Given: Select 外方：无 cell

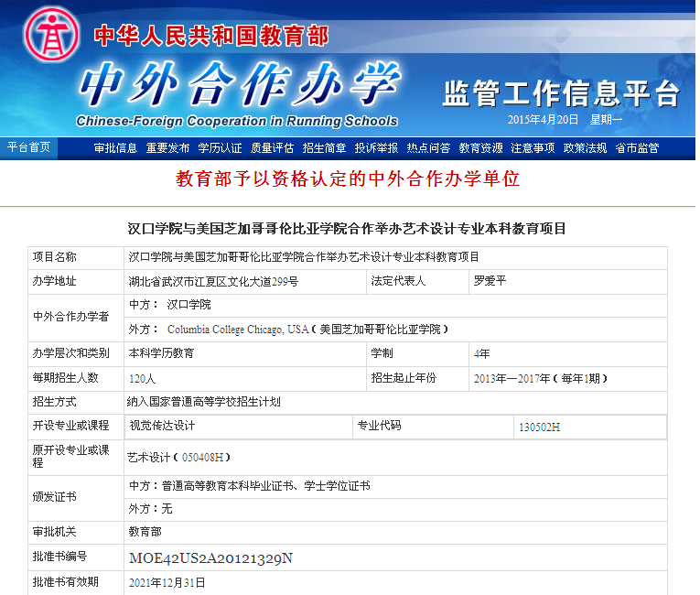Looking at the screenshot, I should pyautogui.click(x=395, y=509).
